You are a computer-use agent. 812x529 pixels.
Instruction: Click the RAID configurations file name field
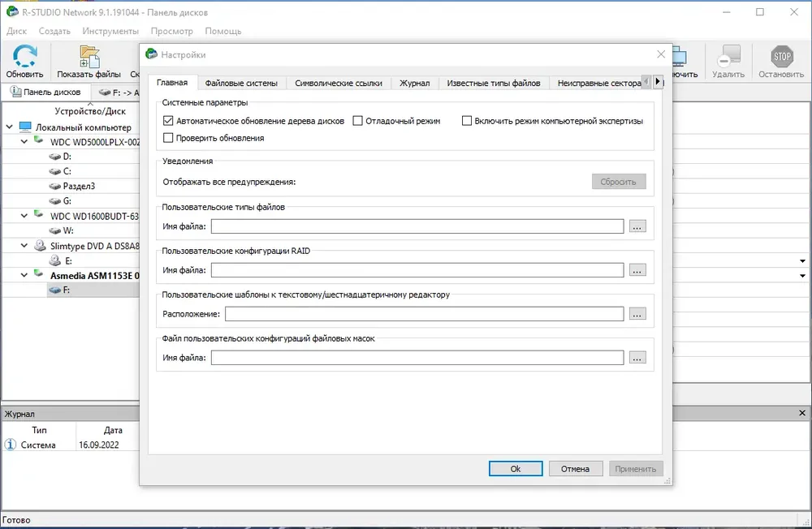click(417, 270)
